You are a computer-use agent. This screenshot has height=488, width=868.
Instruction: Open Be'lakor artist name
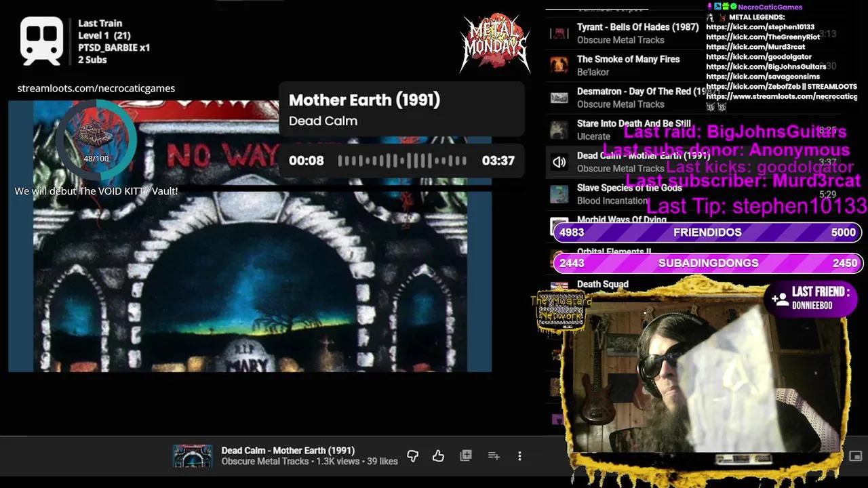click(x=593, y=72)
